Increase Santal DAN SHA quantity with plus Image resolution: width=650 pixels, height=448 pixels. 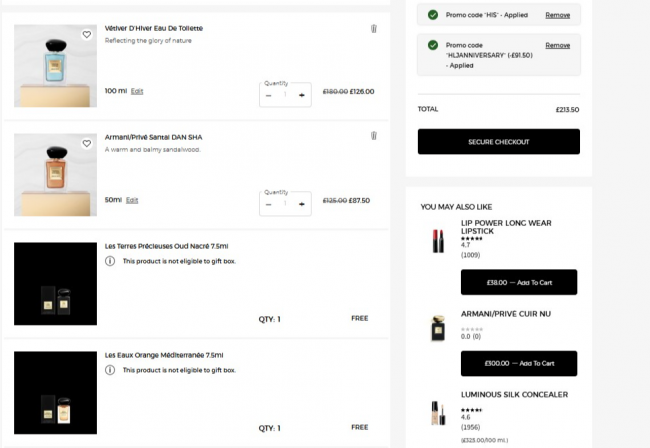[x=302, y=204]
